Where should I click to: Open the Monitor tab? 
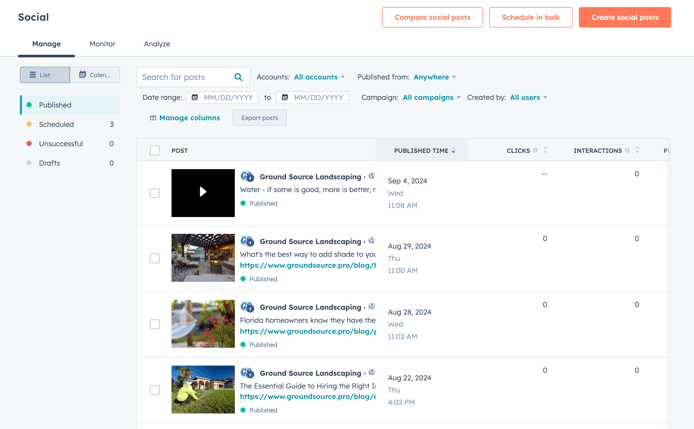click(x=102, y=44)
